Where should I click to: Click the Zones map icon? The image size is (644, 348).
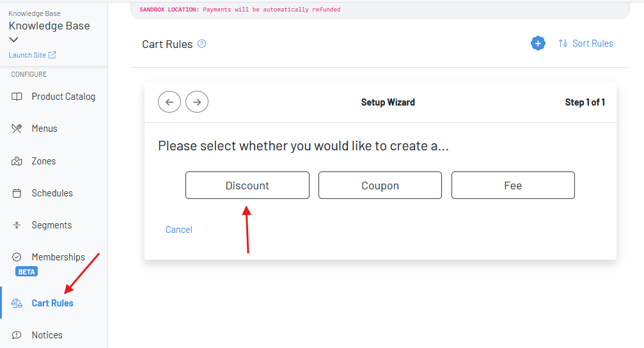(17, 161)
